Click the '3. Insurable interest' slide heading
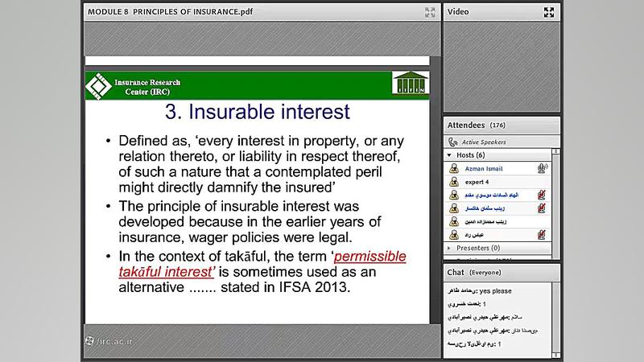This screenshot has width=644, height=362. click(x=258, y=112)
